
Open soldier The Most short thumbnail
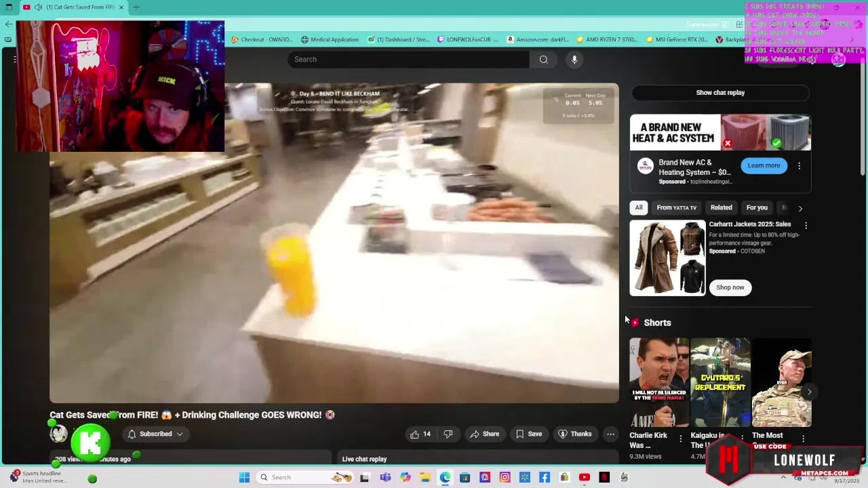click(x=781, y=382)
